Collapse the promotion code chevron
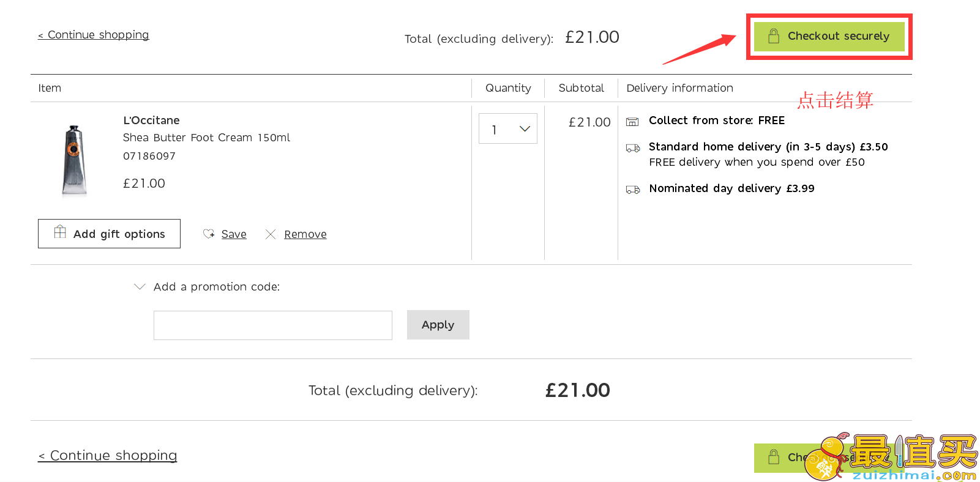The width and height of the screenshot is (980, 482). tap(140, 286)
